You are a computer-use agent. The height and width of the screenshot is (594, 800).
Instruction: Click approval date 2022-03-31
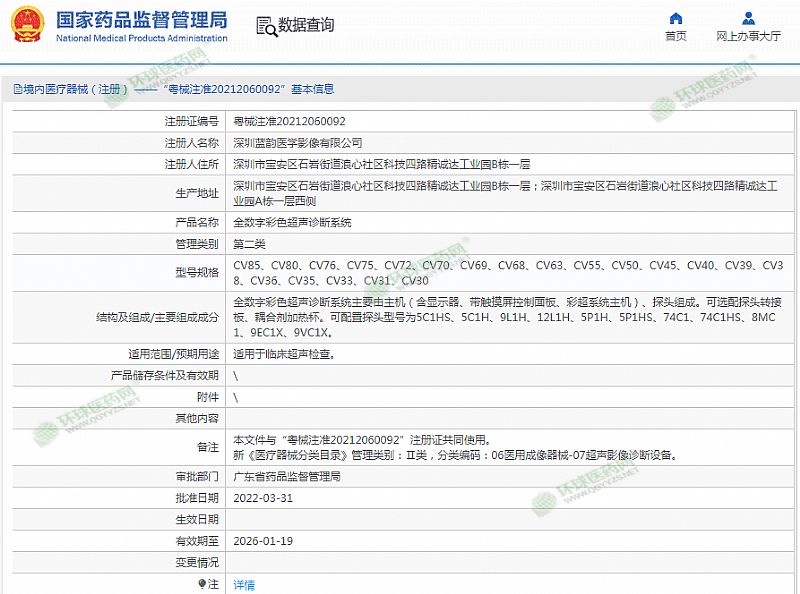263,498
